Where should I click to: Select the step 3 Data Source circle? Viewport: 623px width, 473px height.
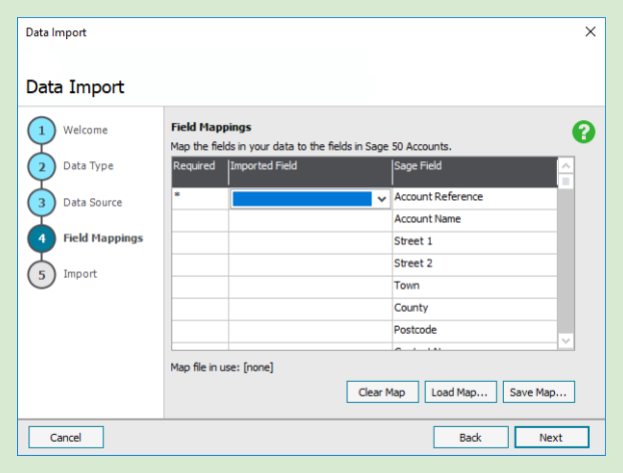pos(41,203)
